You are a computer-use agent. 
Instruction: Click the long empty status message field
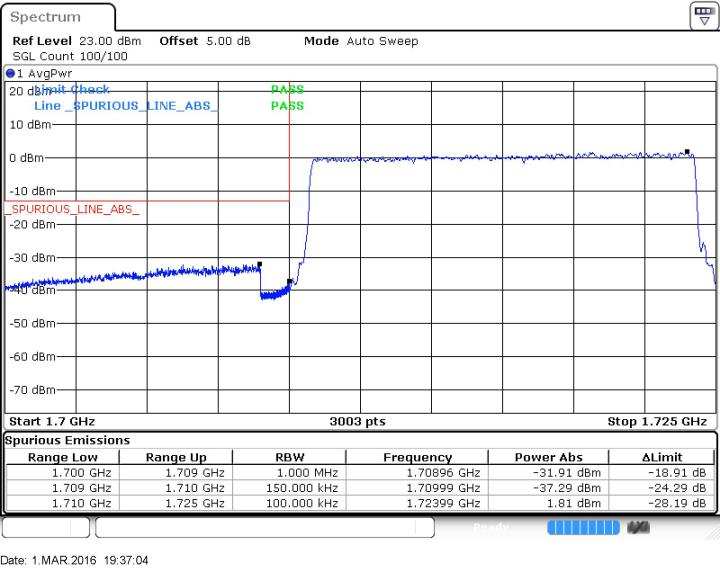click(265, 527)
